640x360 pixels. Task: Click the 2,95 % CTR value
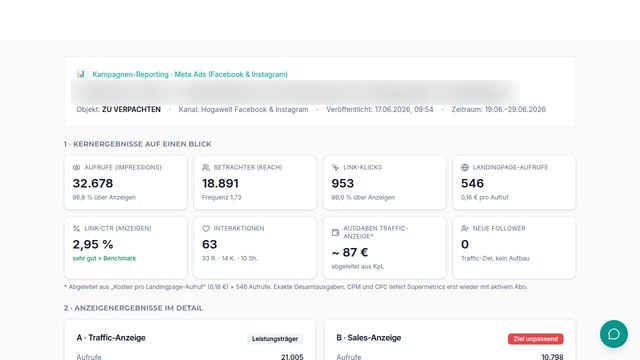click(93, 244)
